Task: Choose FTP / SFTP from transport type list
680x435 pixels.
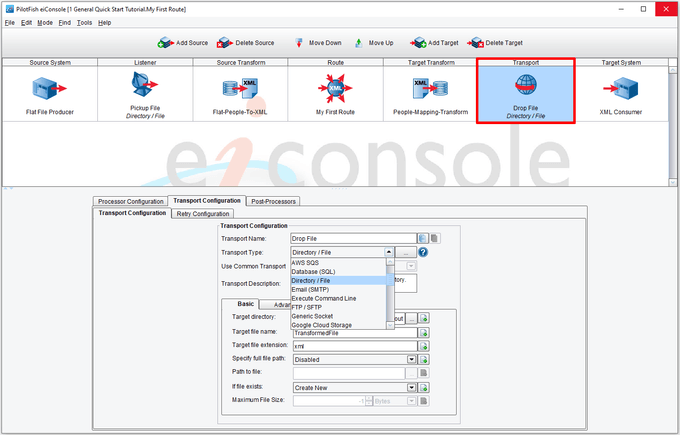Action: (338, 307)
